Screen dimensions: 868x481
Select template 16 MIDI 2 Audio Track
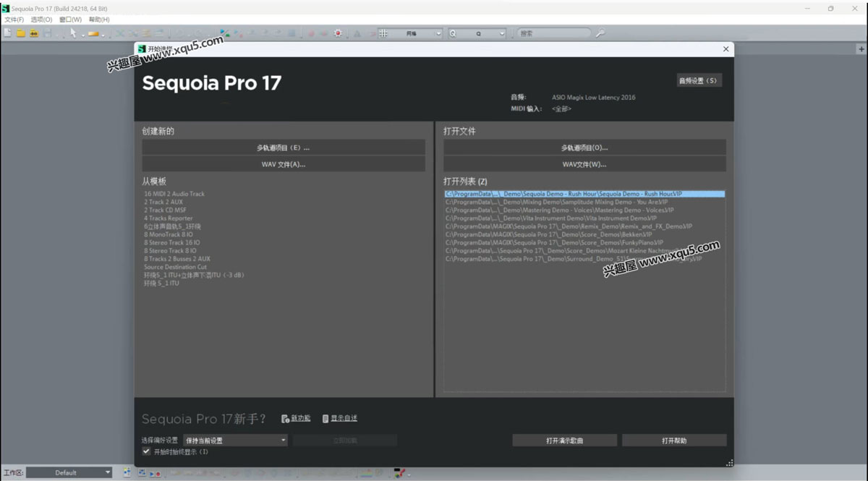pyautogui.click(x=174, y=194)
